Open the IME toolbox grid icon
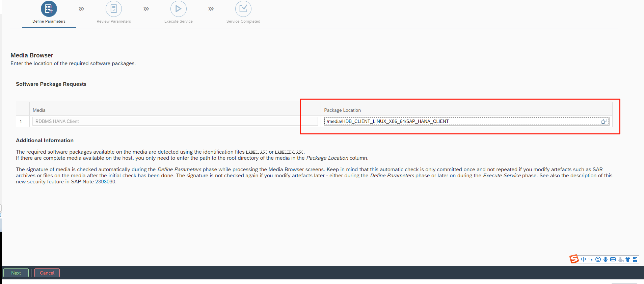Image resolution: width=644 pixels, height=284 pixels. coord(635,259)
